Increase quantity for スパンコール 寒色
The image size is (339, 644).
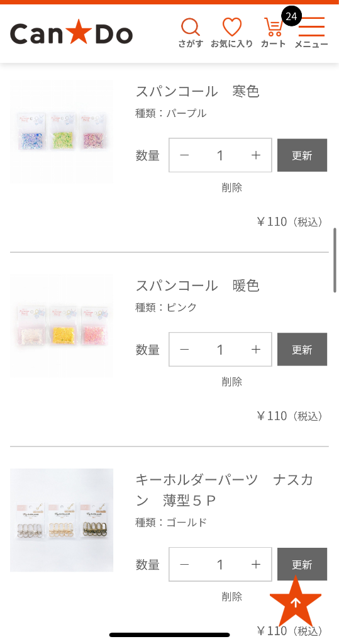click(255, 155)
